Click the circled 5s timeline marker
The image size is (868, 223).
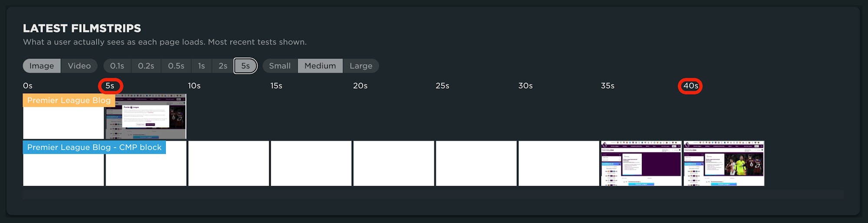[110, 86]
